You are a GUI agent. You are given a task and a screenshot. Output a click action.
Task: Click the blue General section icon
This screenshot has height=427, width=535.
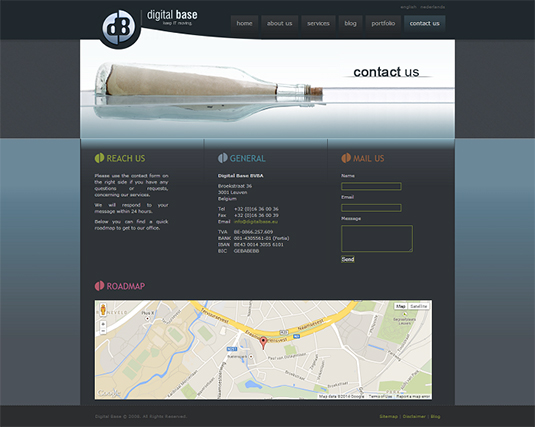tap(222, 158)
